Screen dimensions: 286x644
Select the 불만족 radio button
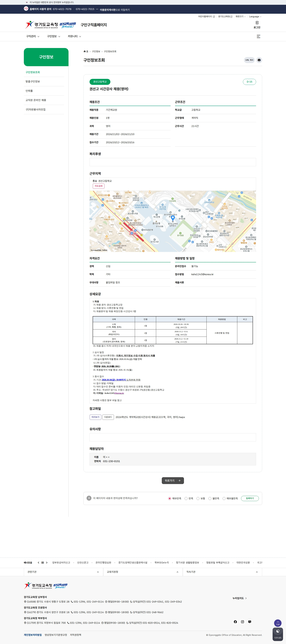coord(210,498)
